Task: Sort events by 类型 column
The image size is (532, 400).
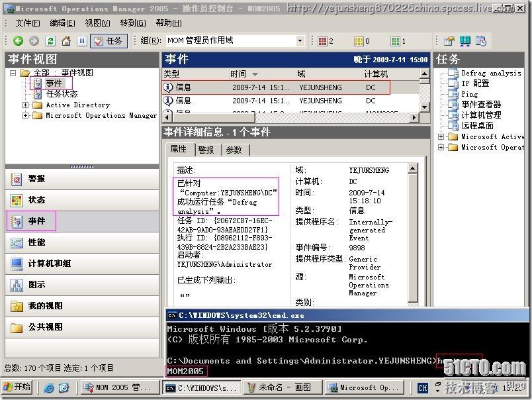Action: click(195, 74)
